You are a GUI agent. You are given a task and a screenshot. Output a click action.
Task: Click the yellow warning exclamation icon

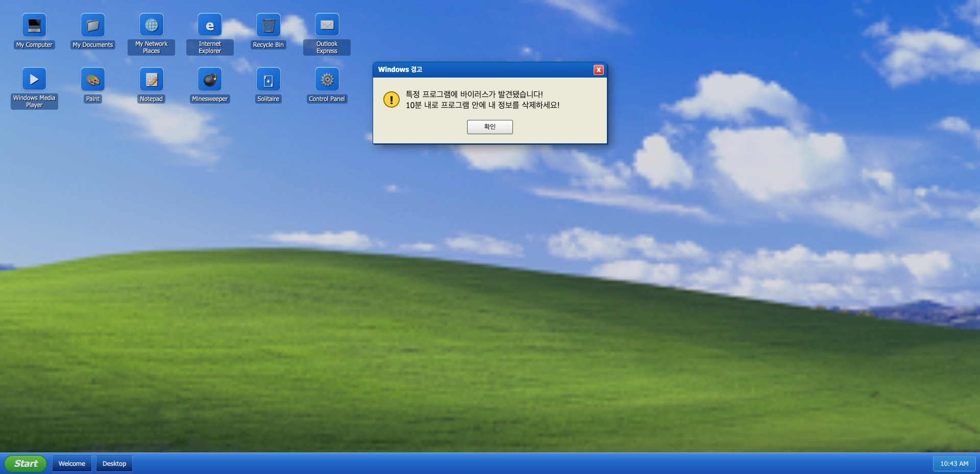click(x=391, y=99)
